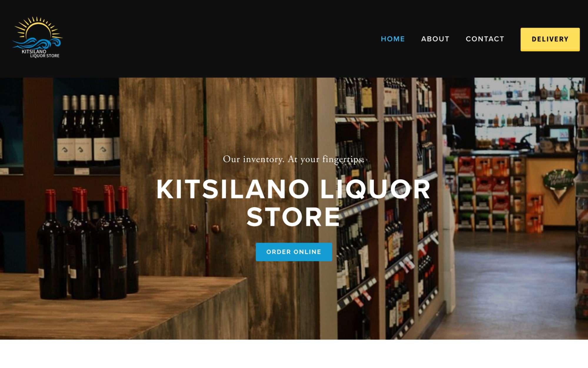Click the green hanging sign in store
Screen dimensions: 588x368
pos(558,183)
